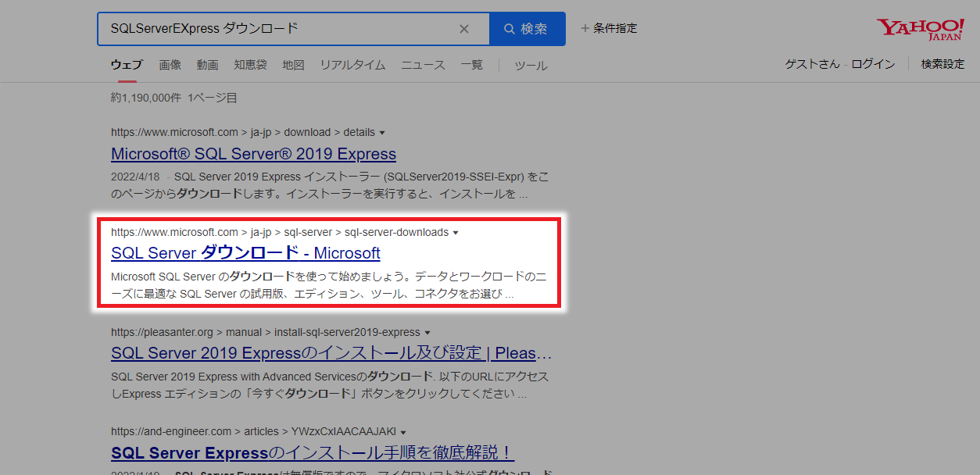Viewport: 980px width, 475px height.
Task: Open 検索設定 search settings
Action: (942, 64)
